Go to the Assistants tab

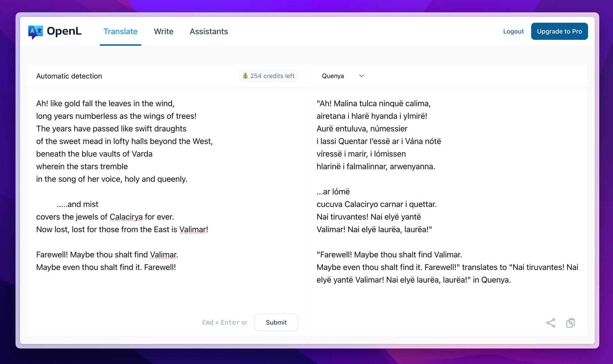tap(209, 31)
